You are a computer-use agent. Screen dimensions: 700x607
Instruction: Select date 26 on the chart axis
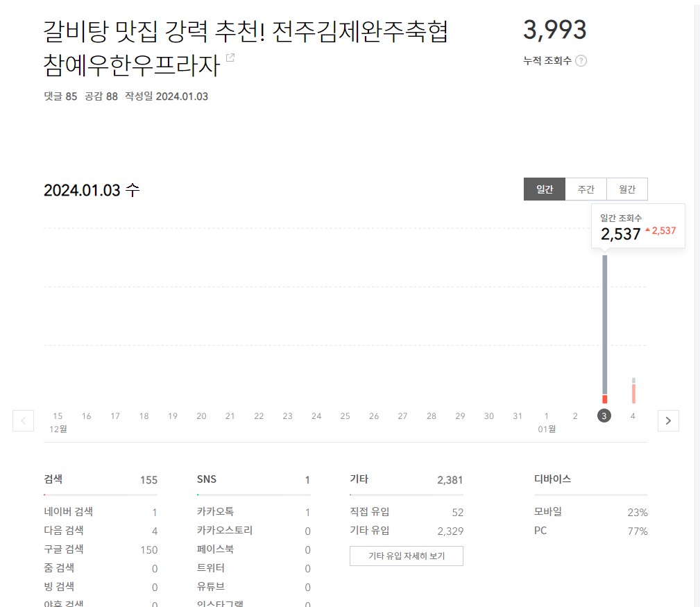(x=374, y=416)
